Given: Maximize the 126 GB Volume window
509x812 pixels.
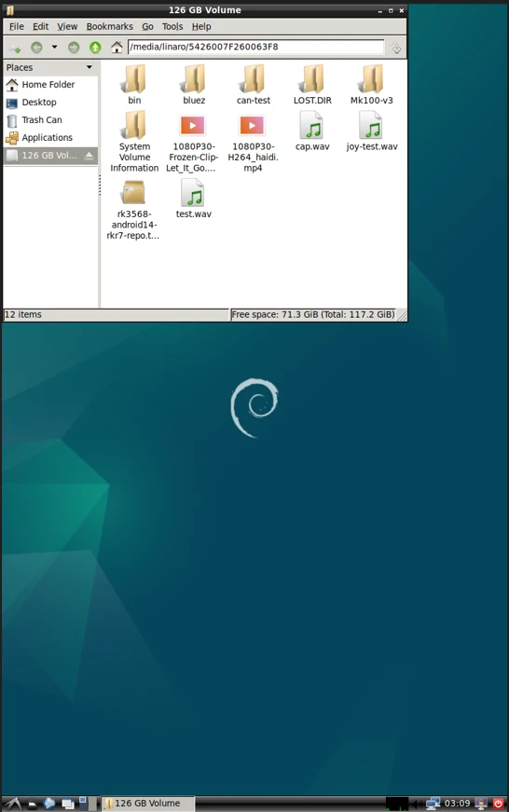Looking at the screenshot, I should [x=391, y=10].
